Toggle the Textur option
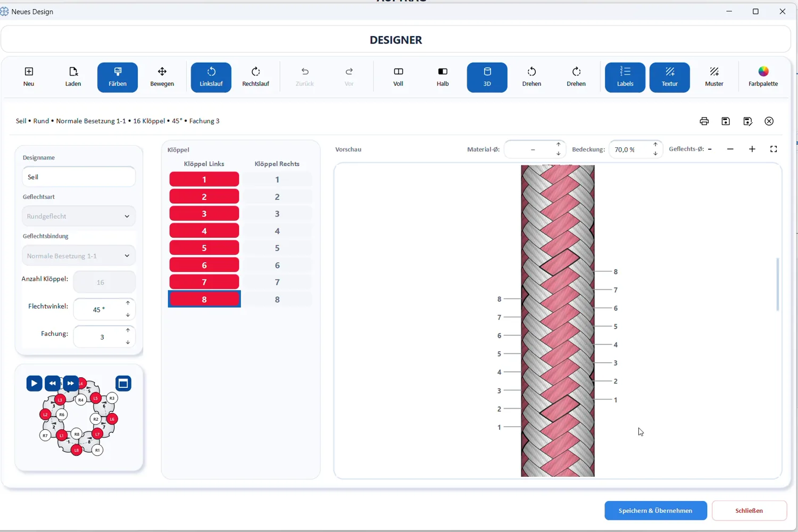 click(x=670, y=77)
